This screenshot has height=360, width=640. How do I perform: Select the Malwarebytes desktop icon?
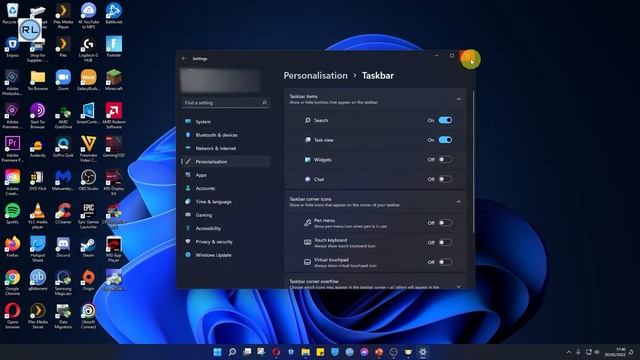63,180
